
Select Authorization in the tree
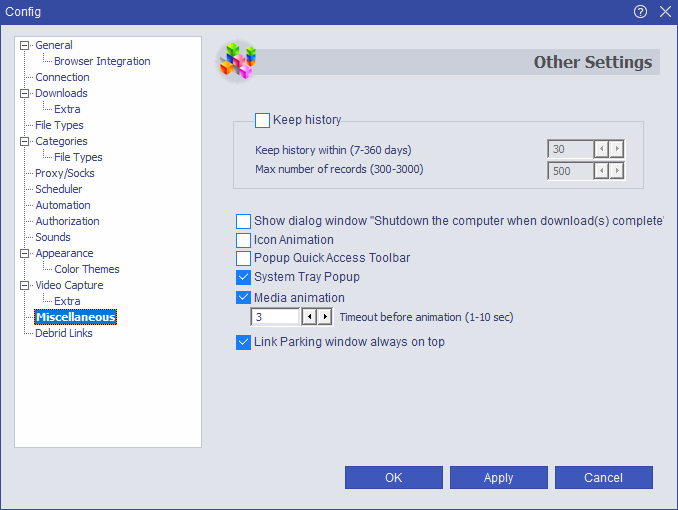point(67,221)
